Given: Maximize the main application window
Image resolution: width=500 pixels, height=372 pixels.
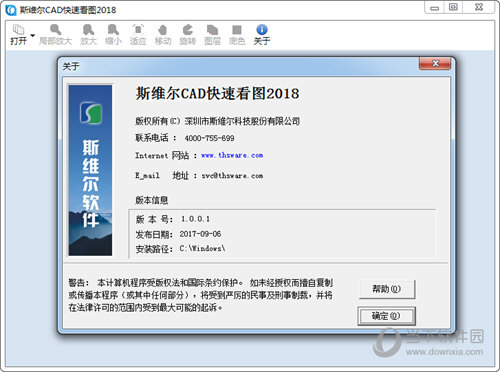Looking at the screenshot, I should coord(453,7).
